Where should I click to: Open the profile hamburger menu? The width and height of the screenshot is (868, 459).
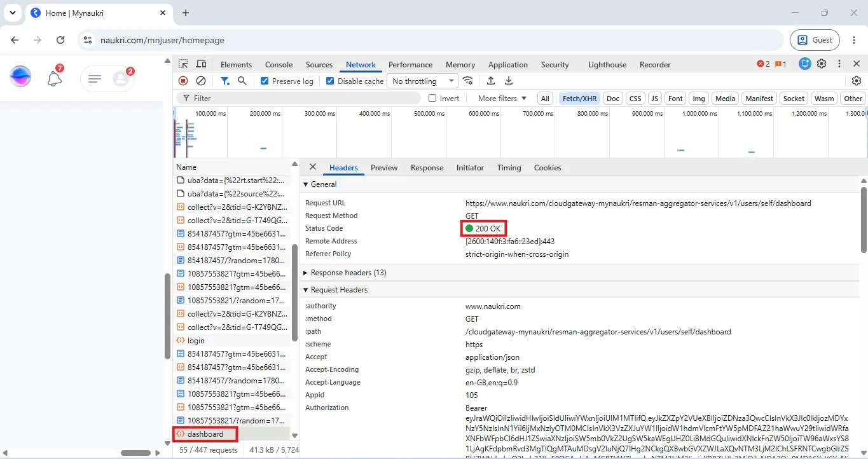pos(95,78)
